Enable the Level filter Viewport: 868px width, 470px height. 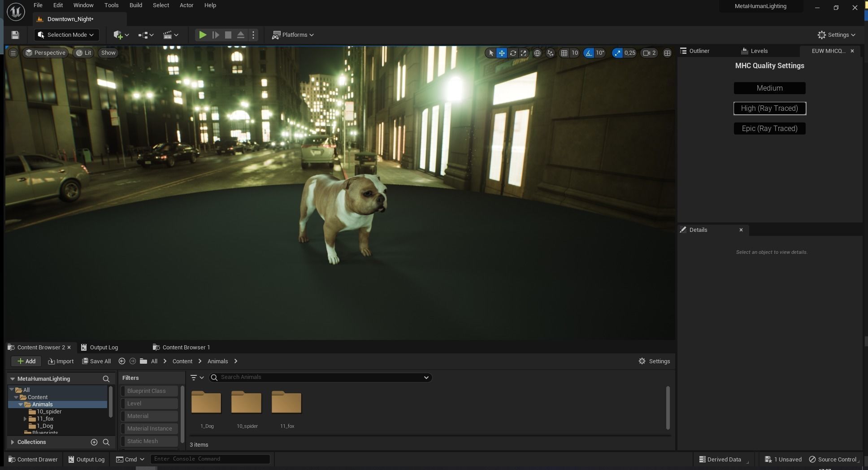pyautogui.click(x=150, y=404)
